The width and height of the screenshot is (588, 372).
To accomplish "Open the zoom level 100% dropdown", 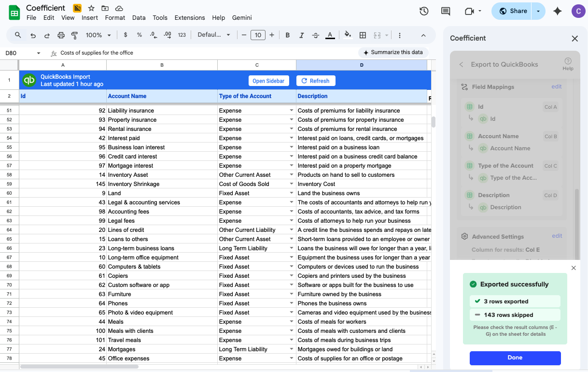I will [x=98, y=35].
